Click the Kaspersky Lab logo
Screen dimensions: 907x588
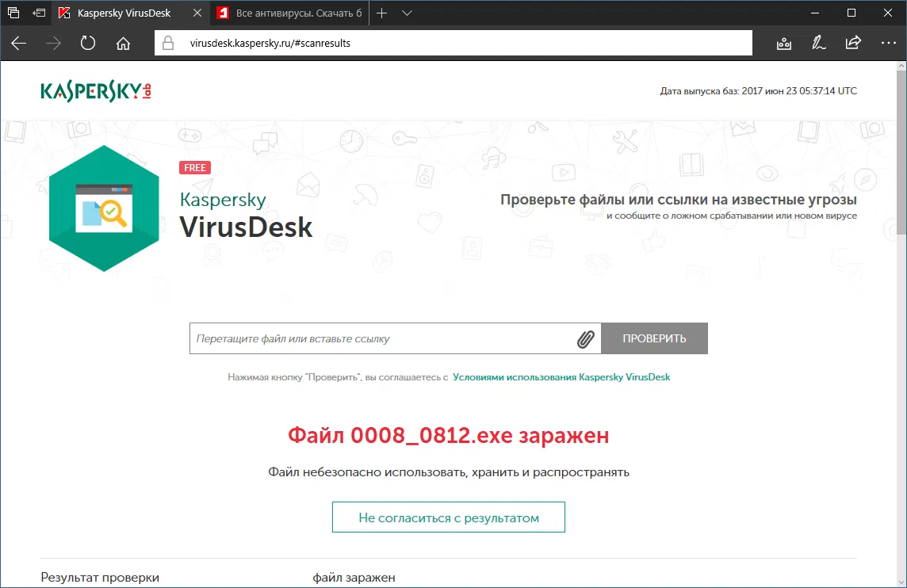[94, 90]
